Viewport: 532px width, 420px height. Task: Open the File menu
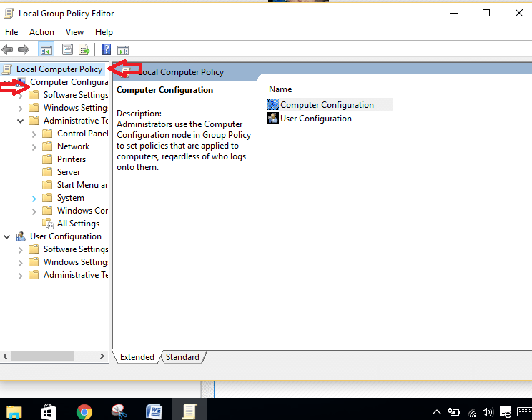coord(11,32)
